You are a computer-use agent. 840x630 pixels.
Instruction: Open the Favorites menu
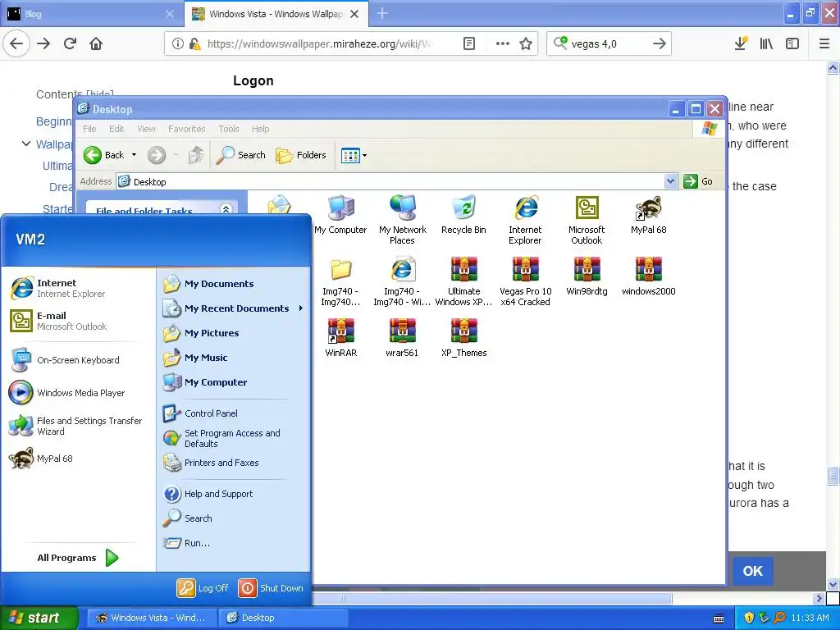click(x=186, y=129)
